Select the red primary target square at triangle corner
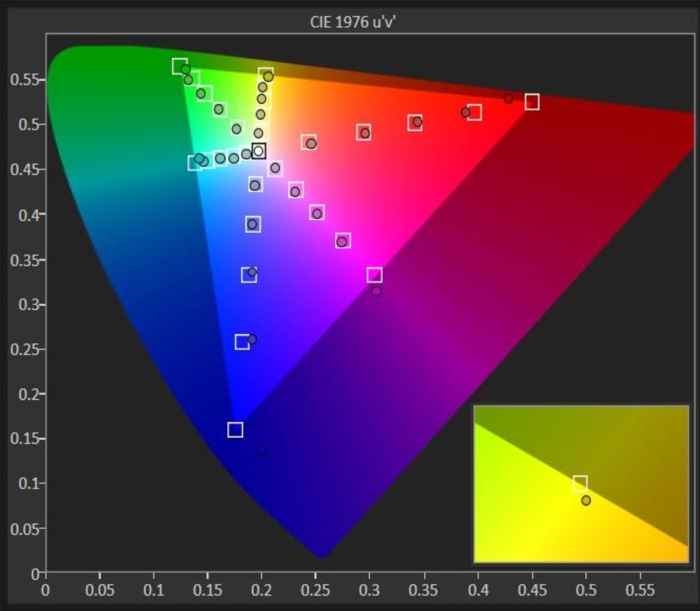The width and height of the screenshot is (700, 611). pos(532,102)
